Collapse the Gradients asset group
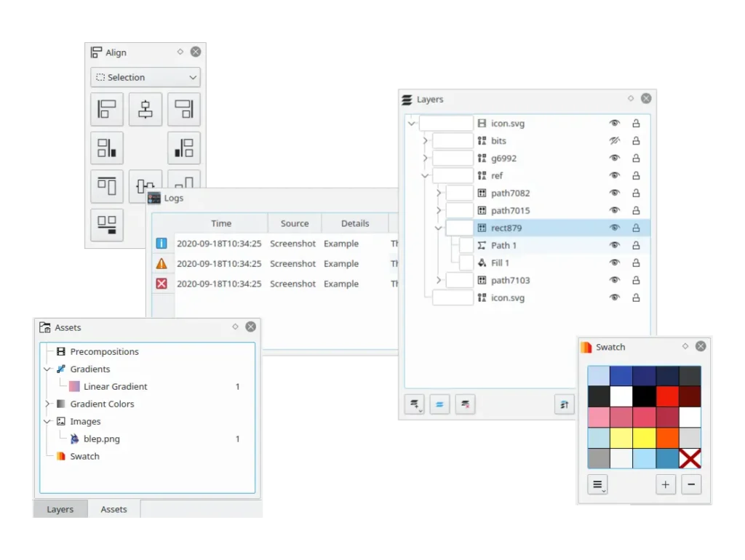The image size is (745, 560). [47, 369]
